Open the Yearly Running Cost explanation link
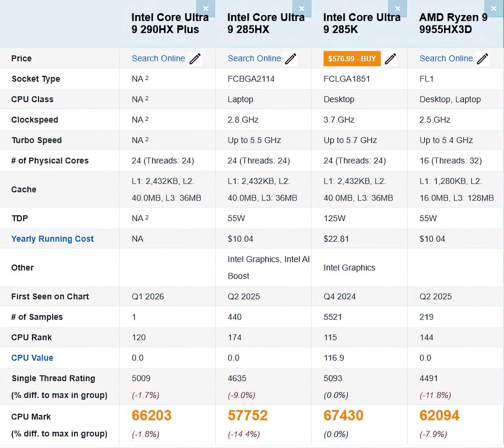The height and width of the screenshot is (448, 504). coord(52,238)
